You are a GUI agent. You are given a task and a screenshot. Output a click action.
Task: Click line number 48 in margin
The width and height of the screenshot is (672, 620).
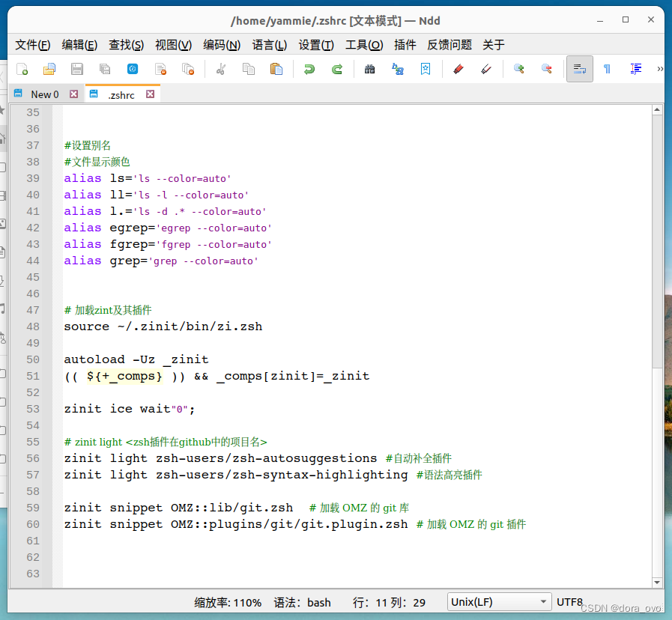tap(33, 326)
